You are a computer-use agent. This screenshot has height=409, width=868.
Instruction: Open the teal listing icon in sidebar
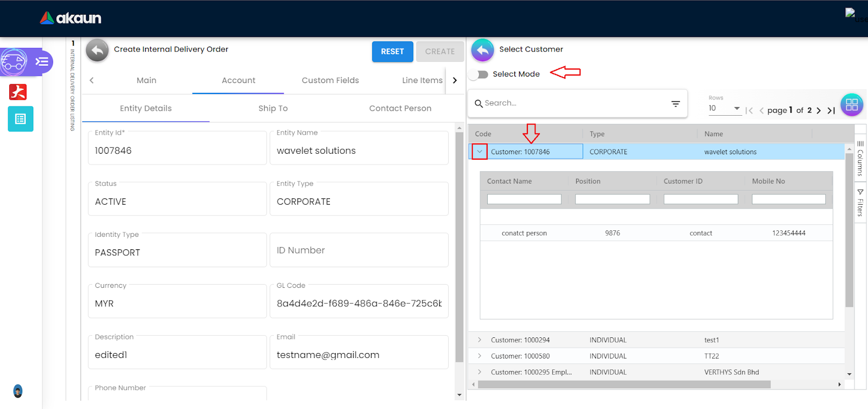point(21,119)
